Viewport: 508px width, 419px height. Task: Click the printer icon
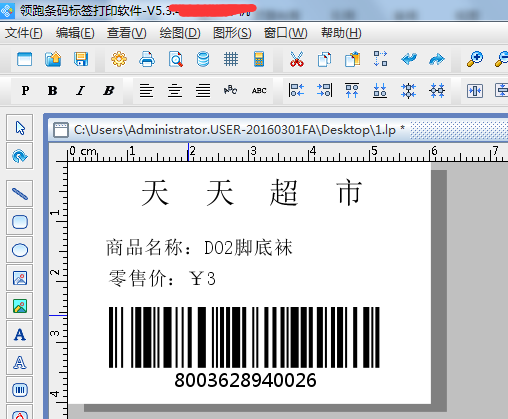pos(147,59)
